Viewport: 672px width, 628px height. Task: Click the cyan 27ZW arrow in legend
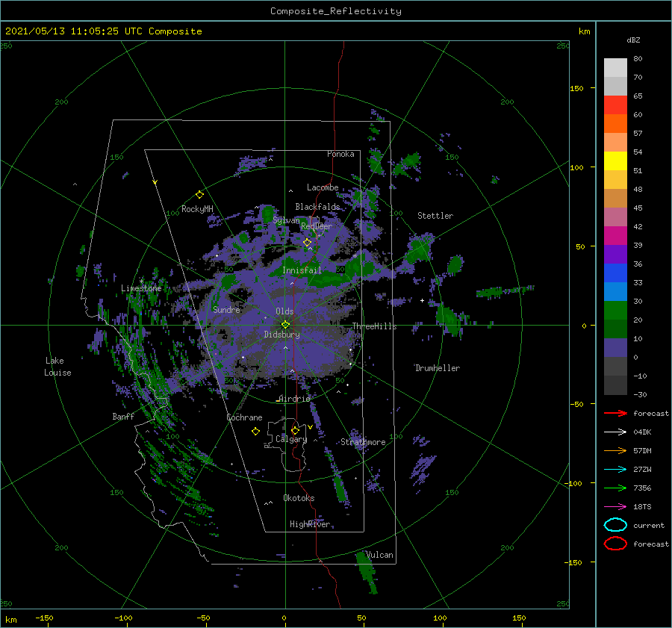coord(615,470)
